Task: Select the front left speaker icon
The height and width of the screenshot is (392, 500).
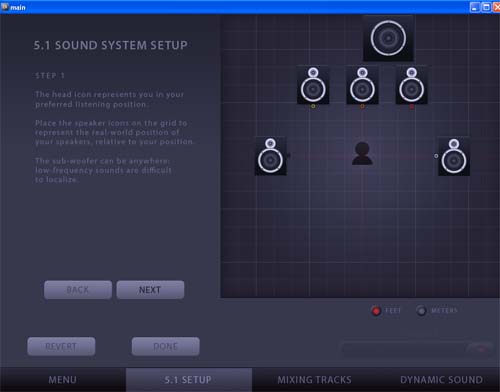Action: pyautogui.click(x=313, y=85)
